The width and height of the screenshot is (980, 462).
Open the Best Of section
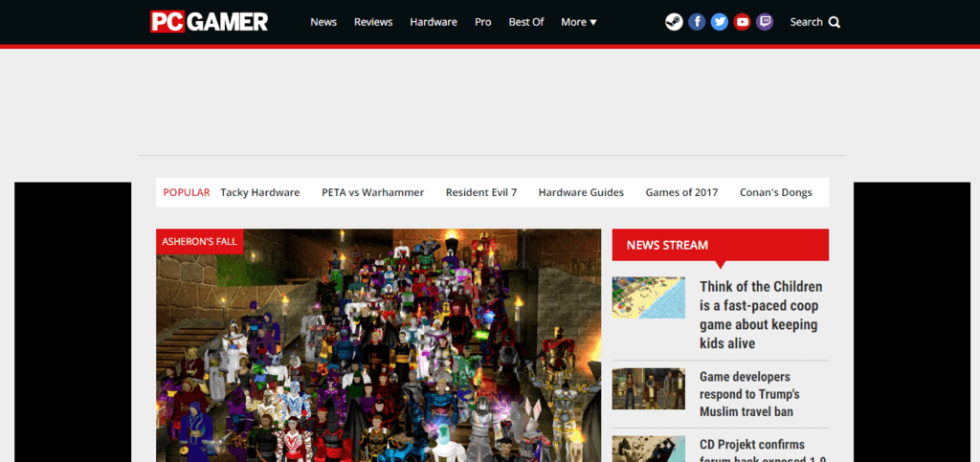click(525, 22)
